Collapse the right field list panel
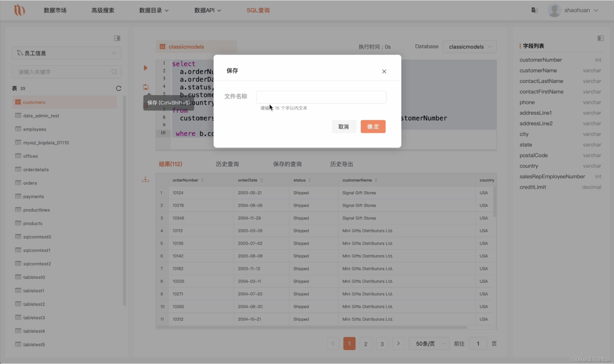The width and height of the screenshot is (614, 364). pos(600,38)
